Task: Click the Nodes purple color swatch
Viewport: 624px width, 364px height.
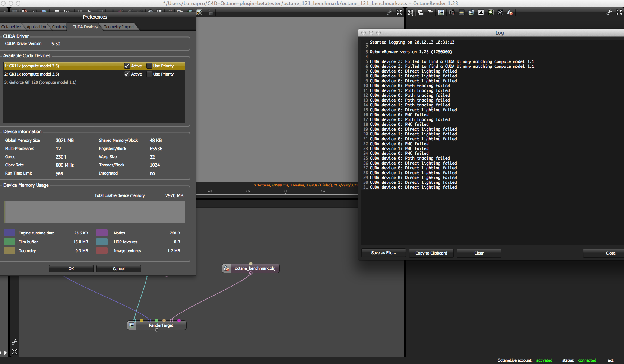Action: tap(102, 233)
